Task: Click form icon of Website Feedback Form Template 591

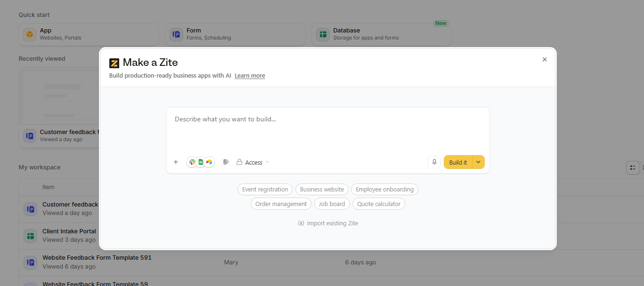Action: pos(30,262)
